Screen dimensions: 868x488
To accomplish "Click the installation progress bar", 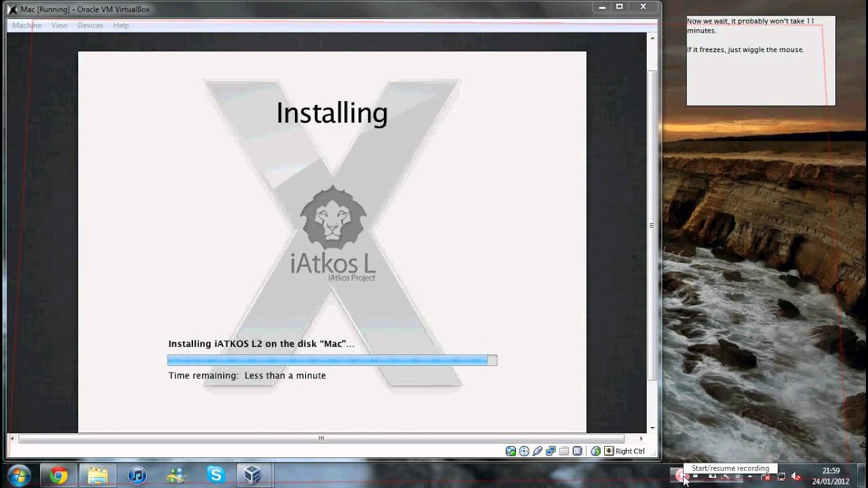I will coord(332,361).
